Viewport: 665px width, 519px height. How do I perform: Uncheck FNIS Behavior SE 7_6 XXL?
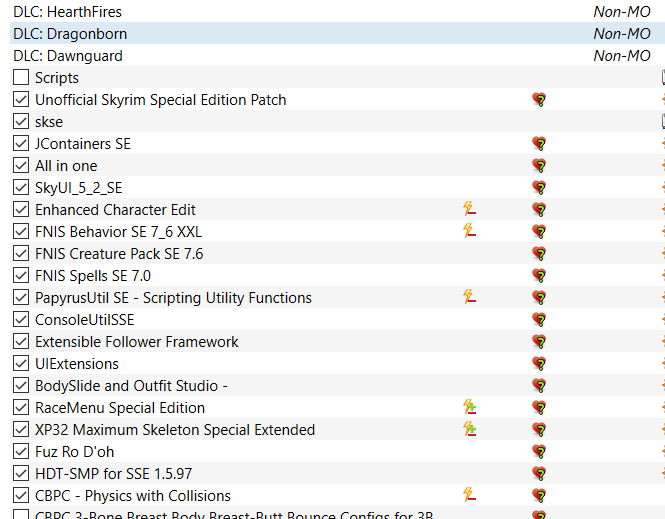click(21, 232)
